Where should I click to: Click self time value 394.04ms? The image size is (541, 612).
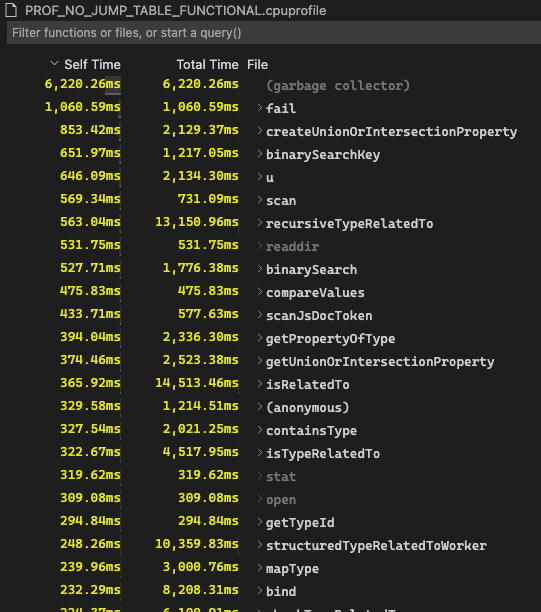(x=90, y=337)
